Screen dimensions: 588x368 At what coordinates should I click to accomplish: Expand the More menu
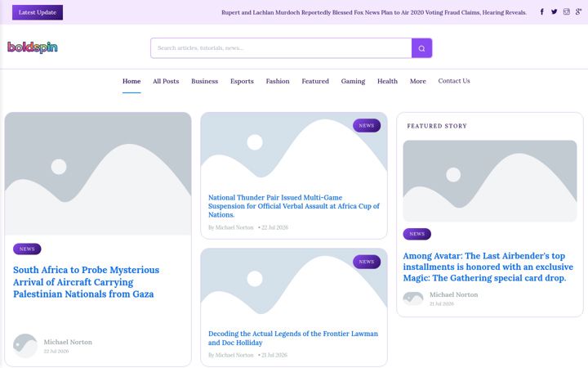pyautogui.click(x=418, y=81)
